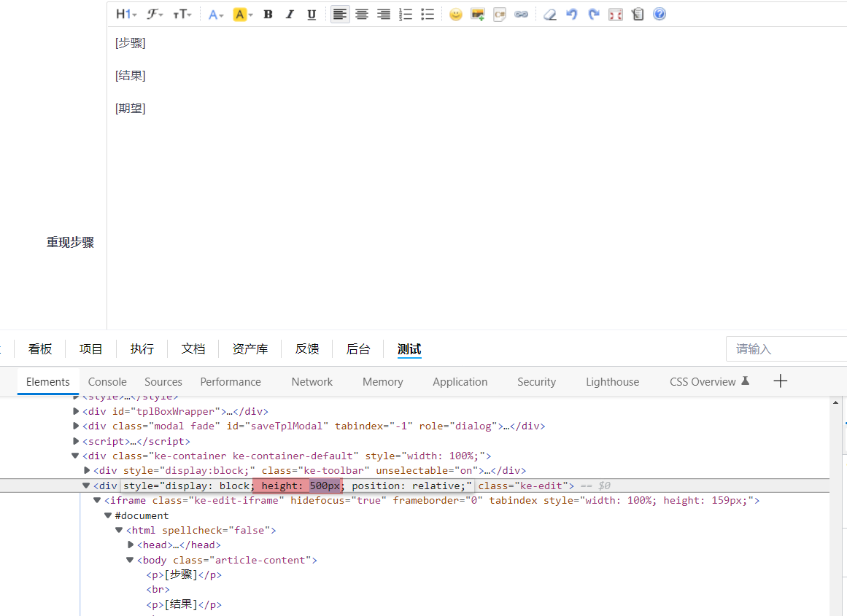847x616 pixels.
Task: Clear formatting with eraser icon
Action: tap(550, 15)
